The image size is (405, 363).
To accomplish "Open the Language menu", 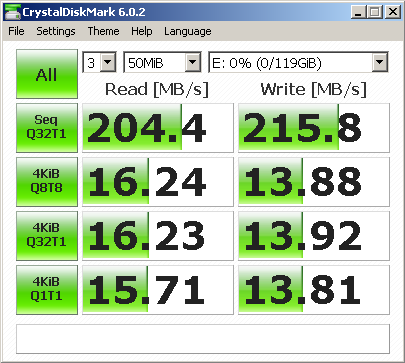I will (x=188, y=31).
